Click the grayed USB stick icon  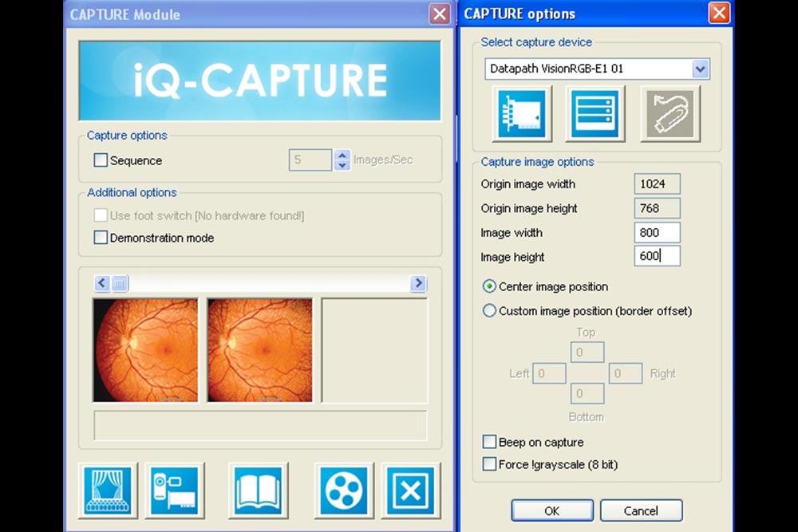click(670, 114)
